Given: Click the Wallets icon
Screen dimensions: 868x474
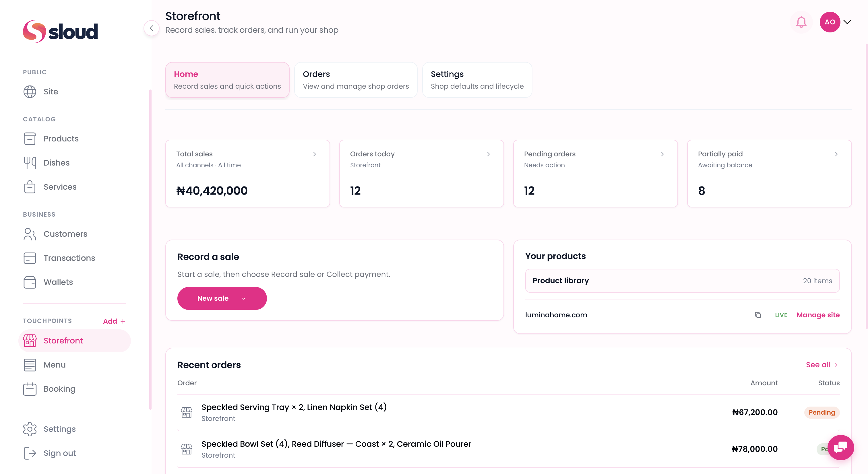Looking at the screenshot, I should [x=30, y=282].
